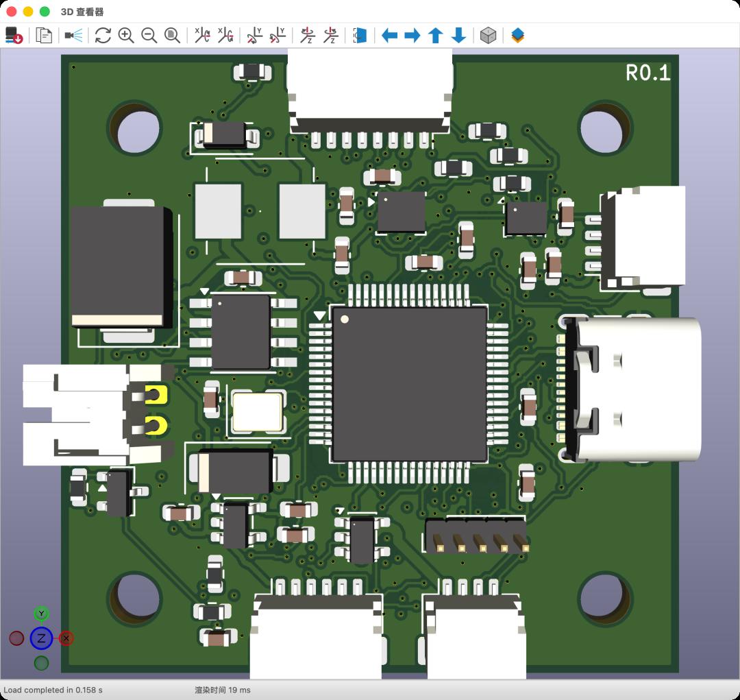Rotate Z clockwise icon

coord(308,36)
